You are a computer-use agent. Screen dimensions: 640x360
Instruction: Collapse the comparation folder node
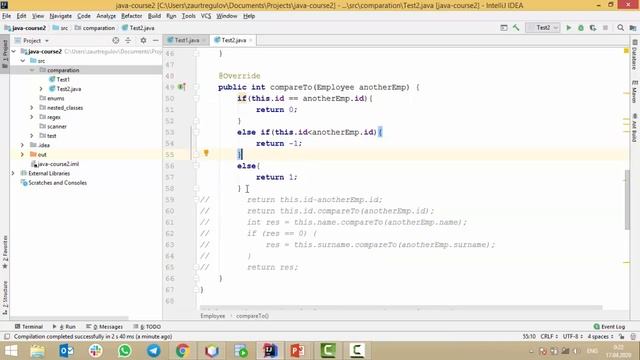[32, 70]
